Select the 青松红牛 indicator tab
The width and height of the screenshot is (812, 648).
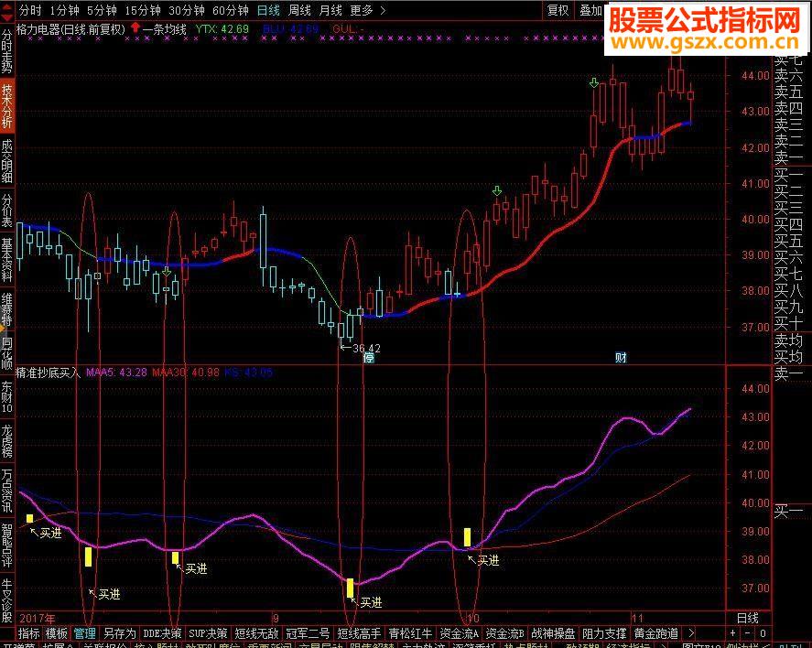pos(409,633)
